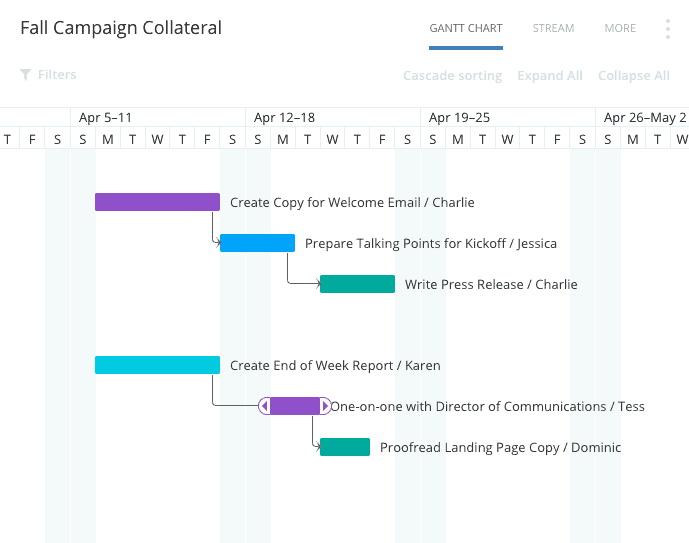Screen dimensions: 689x543
Task: Open the More dropdown menu
Action: (x=620, y=28)
